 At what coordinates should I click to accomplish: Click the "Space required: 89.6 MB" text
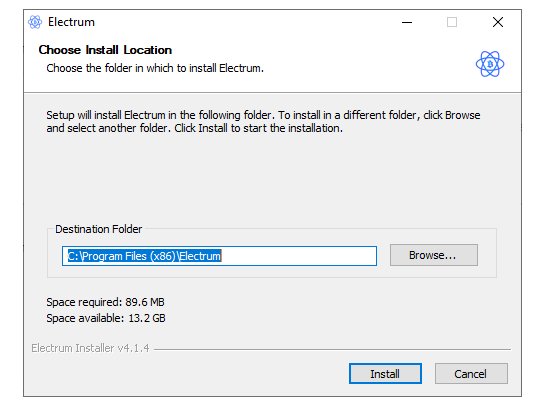pyautogui.click(x=105, y=302)
